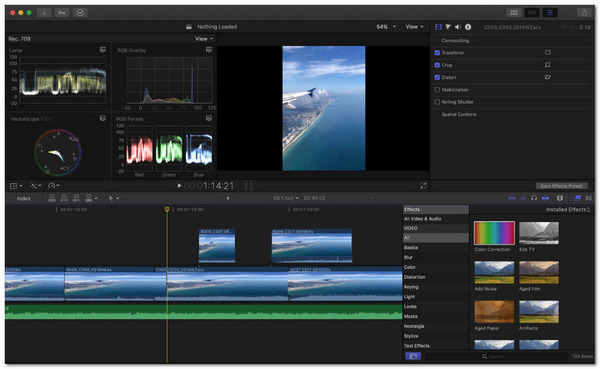The width and height of the screenshot is (600, 369).
Task: Uncheck the Crop checkbox
Action: click(x=437, y=65)
